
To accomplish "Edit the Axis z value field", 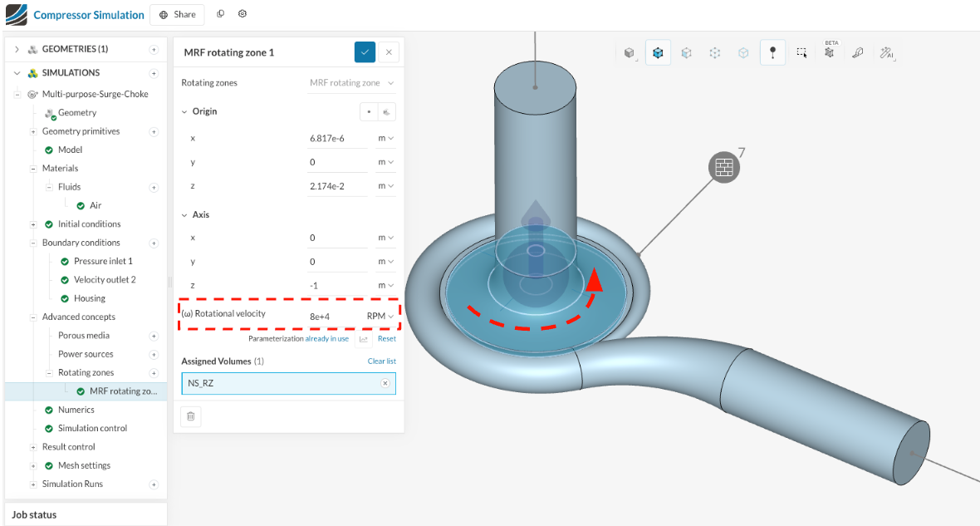I will (337, 286).
